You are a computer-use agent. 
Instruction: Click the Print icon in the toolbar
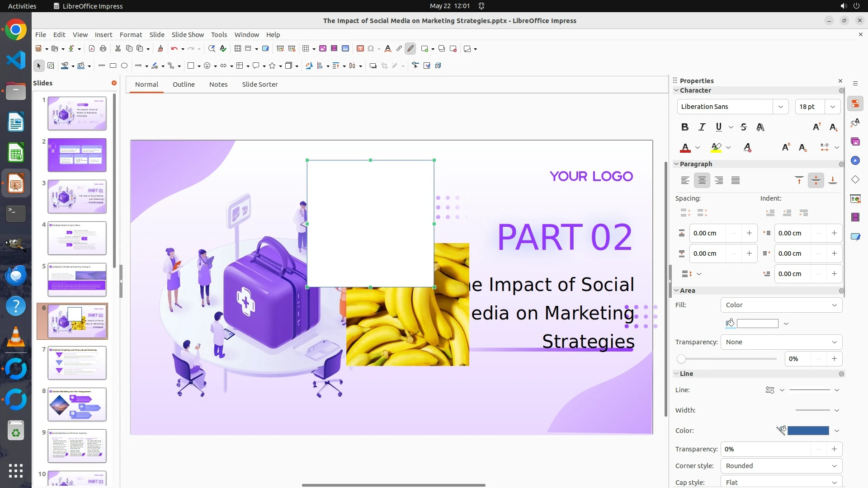103,49
